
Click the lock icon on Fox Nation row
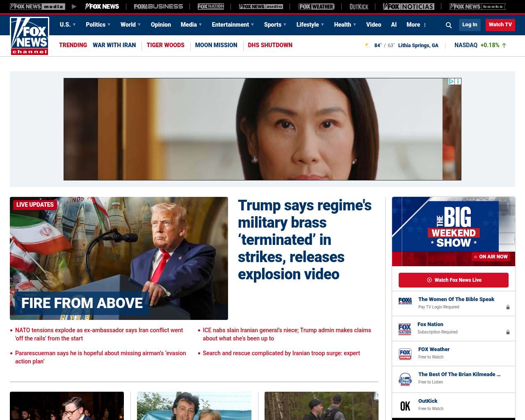tap(508, 332)
